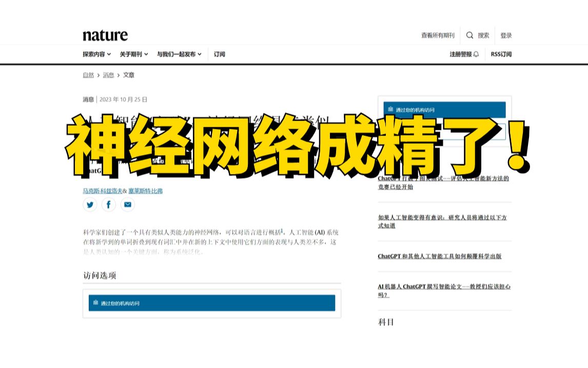Click the 登录 link
The height and width of the screenshot is (368, 588).
(505, 35)
